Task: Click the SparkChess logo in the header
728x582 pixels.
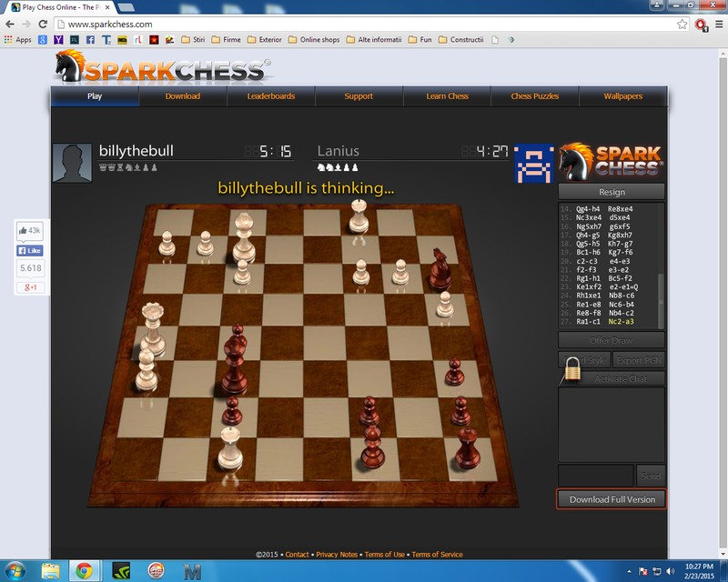Action: pos(163,67)
